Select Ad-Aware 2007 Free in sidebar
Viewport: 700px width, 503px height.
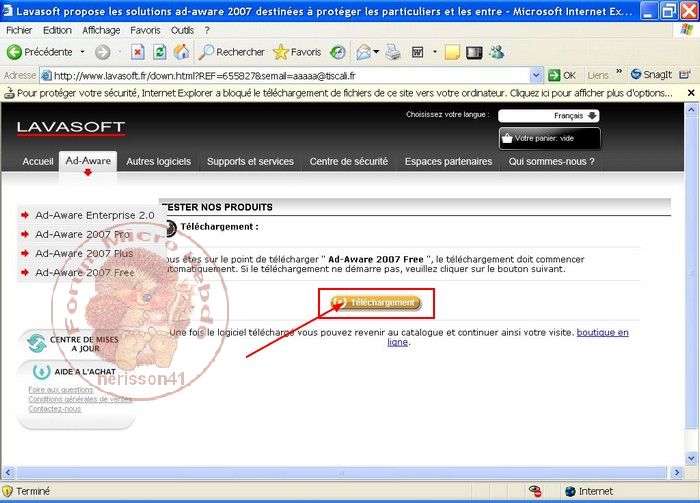point(85,272)
